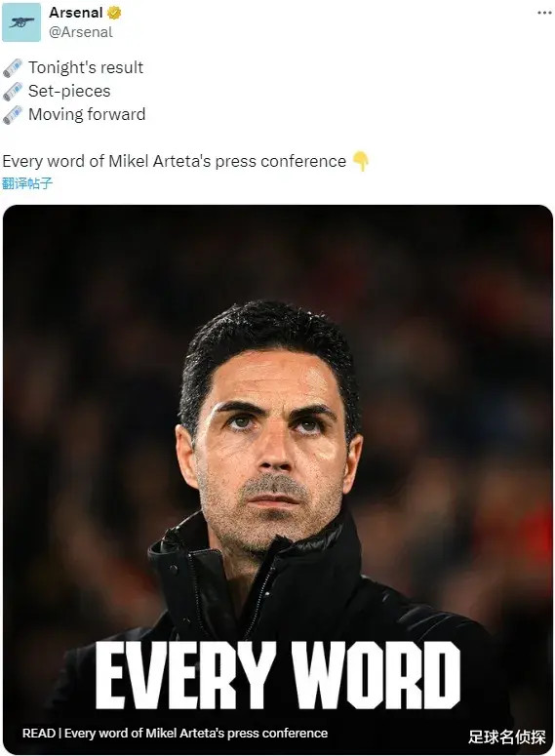Click the newspaper emoji beside Moving forward
This screenshot has height=756, width=555.
13,115
